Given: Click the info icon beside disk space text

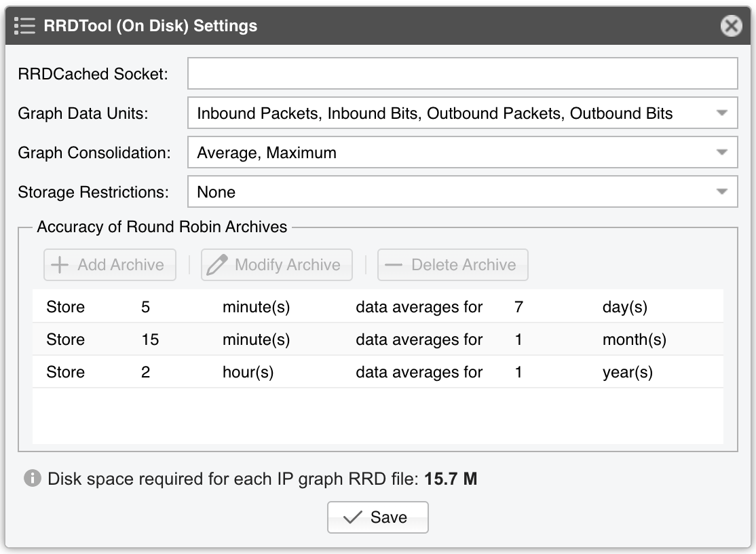Looking at the screenshot, I should pyautogui.click(x=33, y=479).
